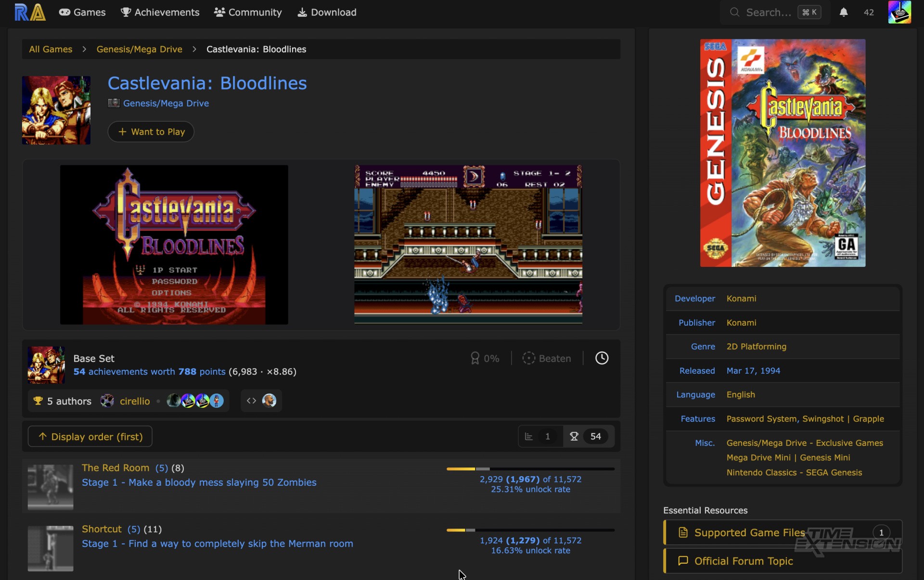Click Shortcut achievement unlock progress bar

coord(530,530)
